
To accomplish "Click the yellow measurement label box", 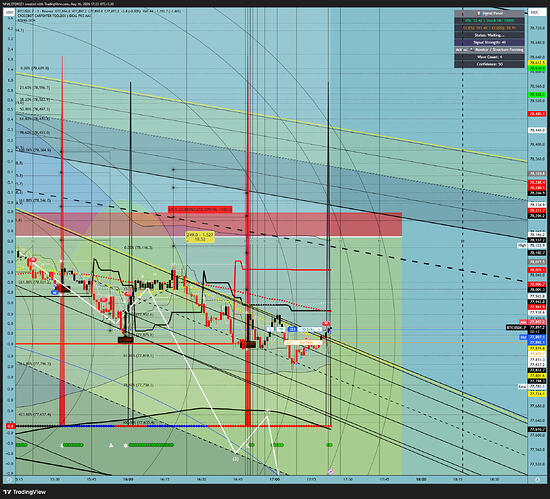I will [200, 237].
